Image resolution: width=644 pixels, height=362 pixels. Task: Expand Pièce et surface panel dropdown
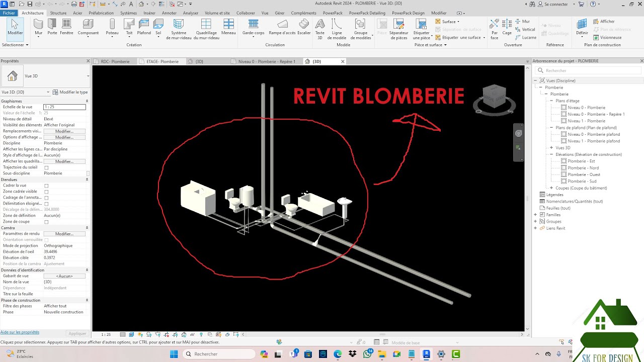430,45
